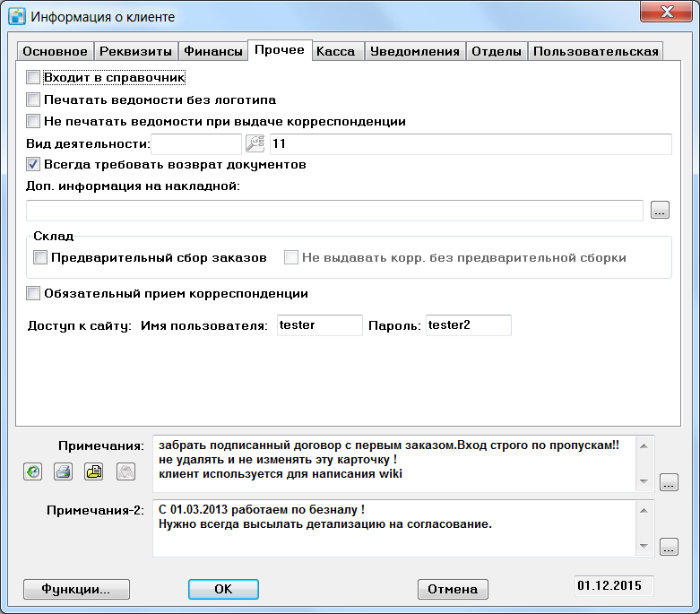Open ellipsis editor next to Примечания
The height and width of the screenshot is (614, 700).
pos(669,482)
